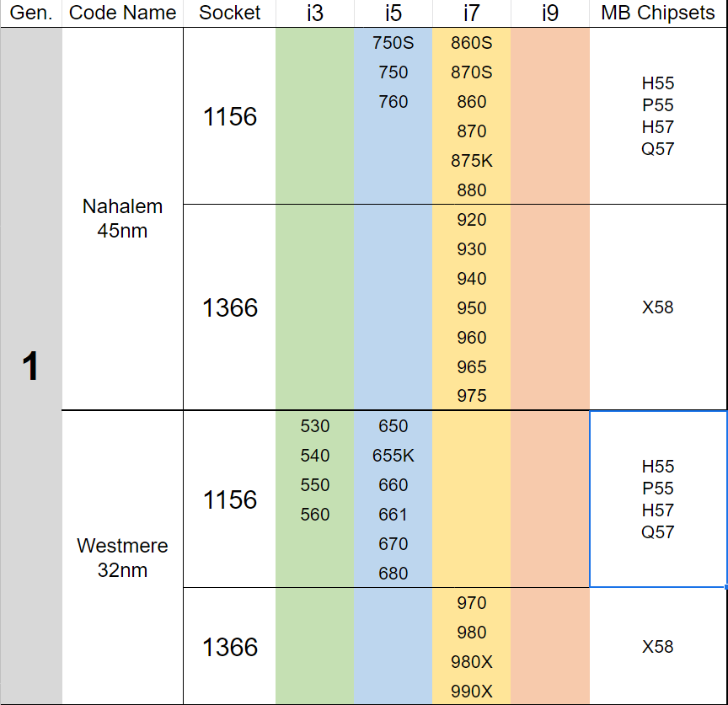Click the 860S entry

click(x=472, y=43)
